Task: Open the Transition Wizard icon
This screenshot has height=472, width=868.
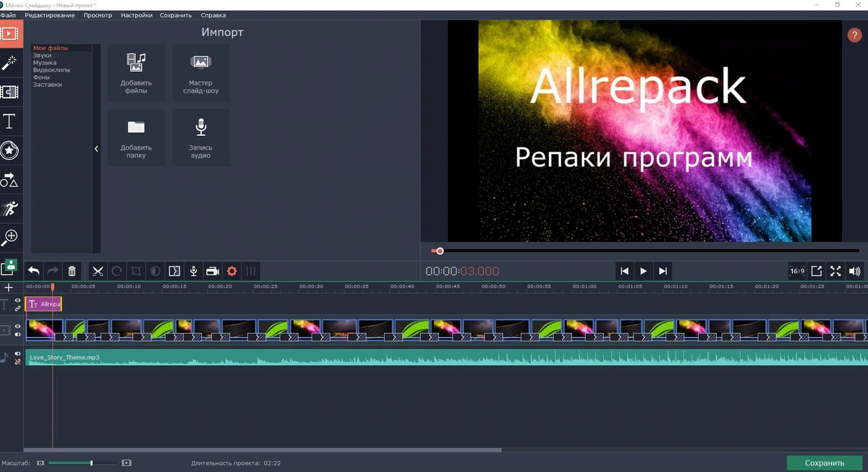Action: tap(174, 271)
